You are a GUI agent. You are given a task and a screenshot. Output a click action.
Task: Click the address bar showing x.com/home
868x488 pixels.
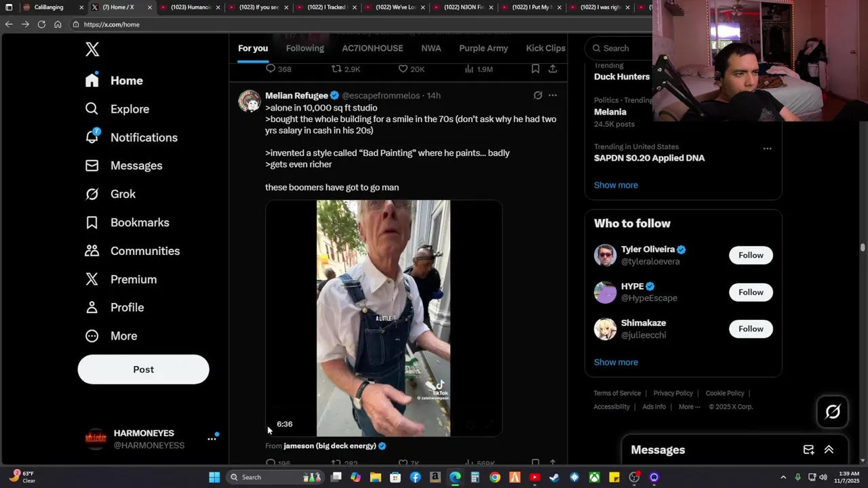[359, 24]
